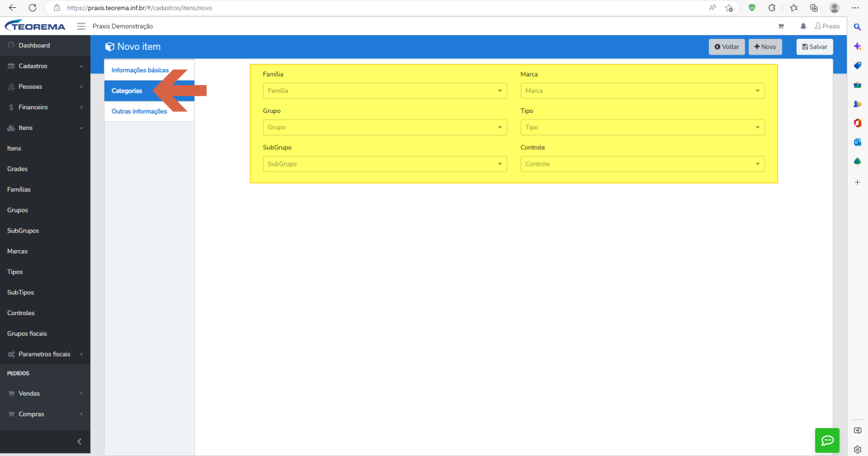Open the Grupo dropdown
Screen dimensions: 868x456
point(385,128)
